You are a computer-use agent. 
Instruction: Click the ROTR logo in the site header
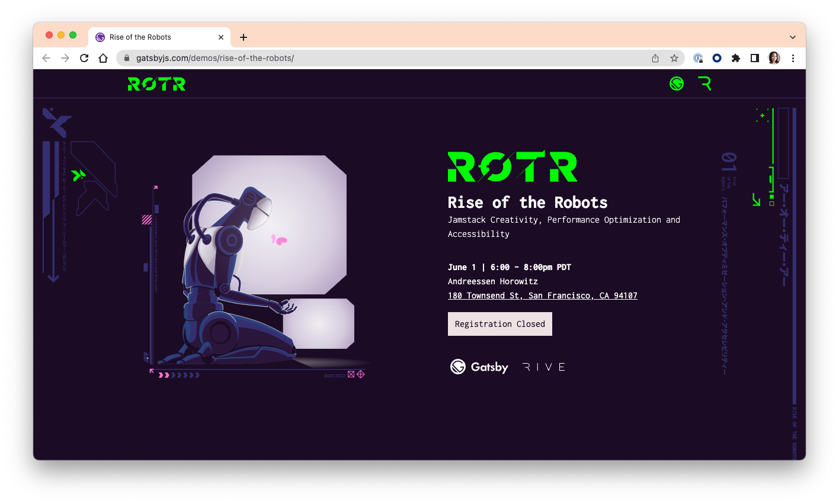(x=156, y=84)
